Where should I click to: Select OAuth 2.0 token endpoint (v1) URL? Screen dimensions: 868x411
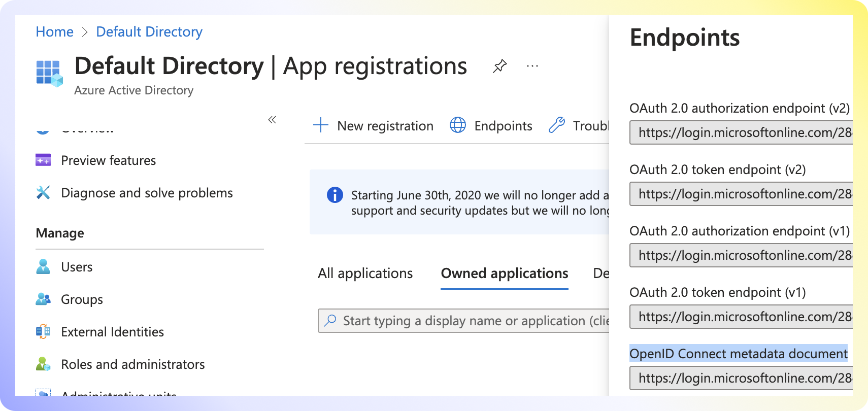[741, 317]
